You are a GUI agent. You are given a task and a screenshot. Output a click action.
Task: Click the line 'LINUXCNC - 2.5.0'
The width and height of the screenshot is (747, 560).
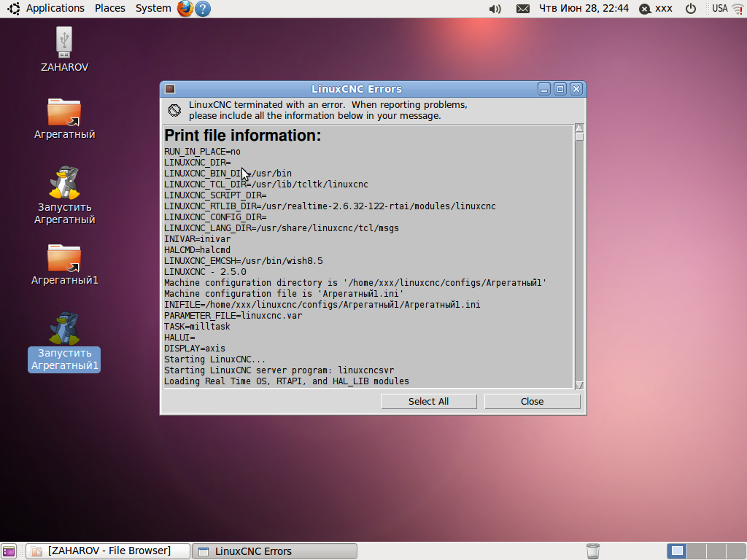[x=205, y=272]
